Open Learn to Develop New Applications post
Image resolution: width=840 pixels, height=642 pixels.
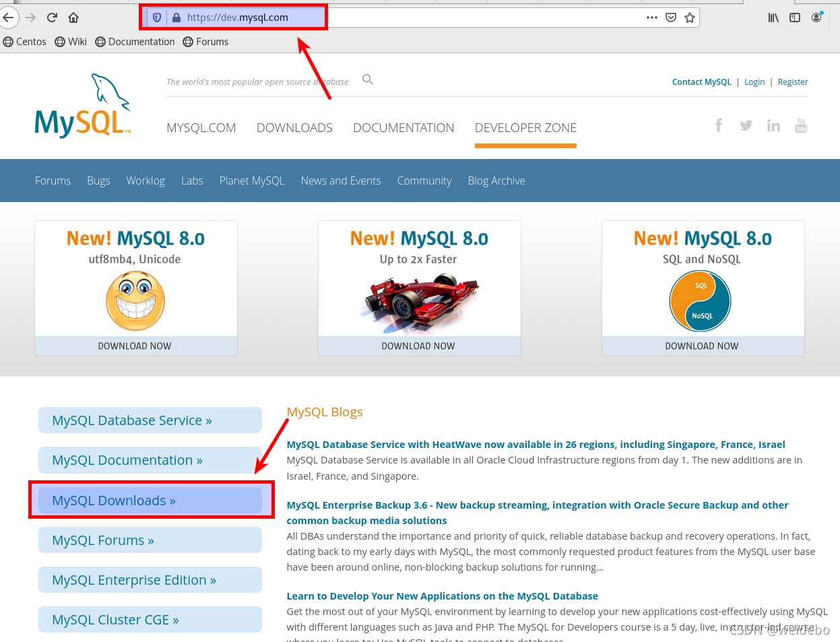(x=443, y=596)
